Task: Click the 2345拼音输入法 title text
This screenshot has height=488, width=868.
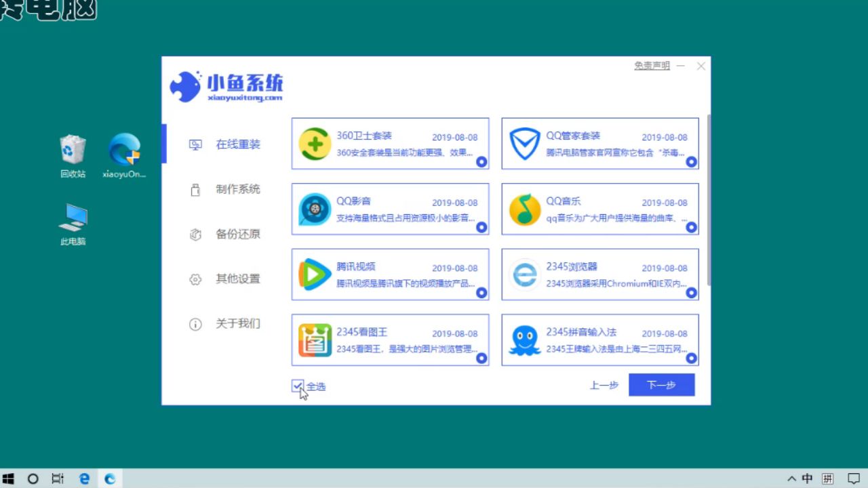Action: (x=581, y=332)
